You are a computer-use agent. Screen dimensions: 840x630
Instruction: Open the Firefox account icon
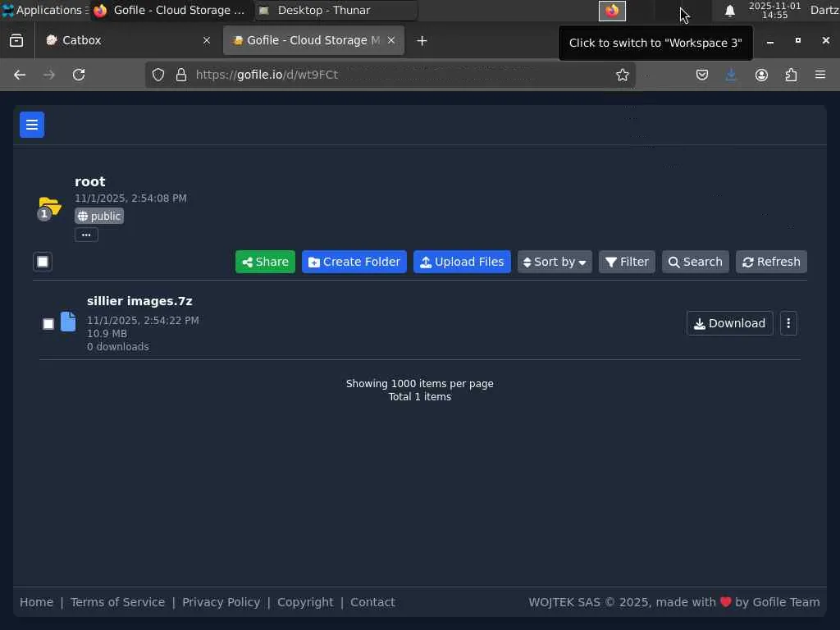[x=761, y=75]
